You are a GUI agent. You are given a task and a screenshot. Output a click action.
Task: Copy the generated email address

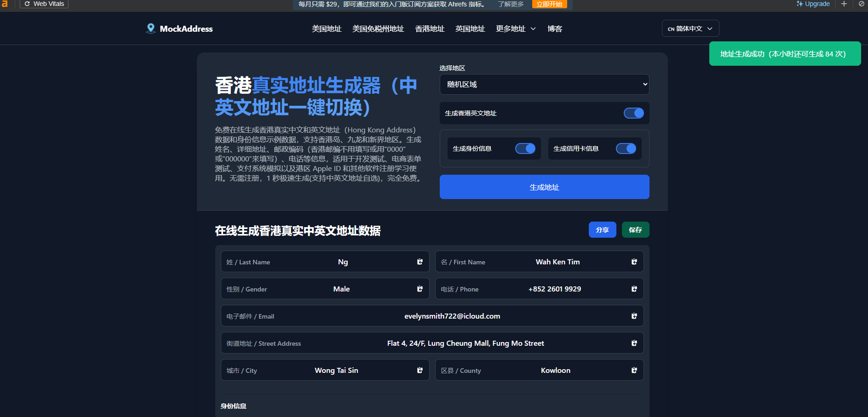point(634,316)
